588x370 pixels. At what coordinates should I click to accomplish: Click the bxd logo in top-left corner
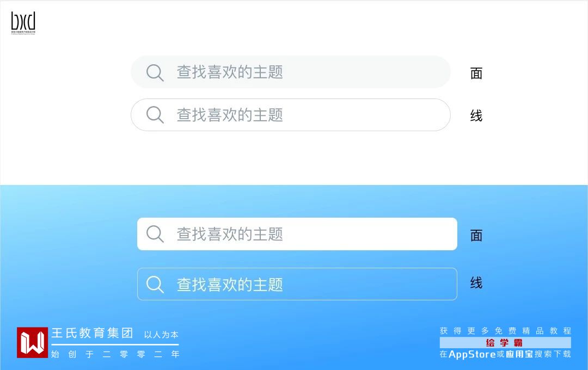click(23, 23)
